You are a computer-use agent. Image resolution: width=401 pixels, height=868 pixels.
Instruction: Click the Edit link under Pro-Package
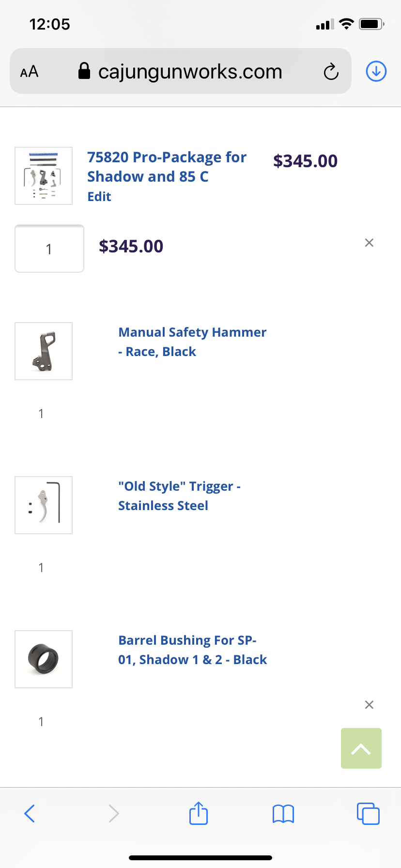(x=99, y=197)
